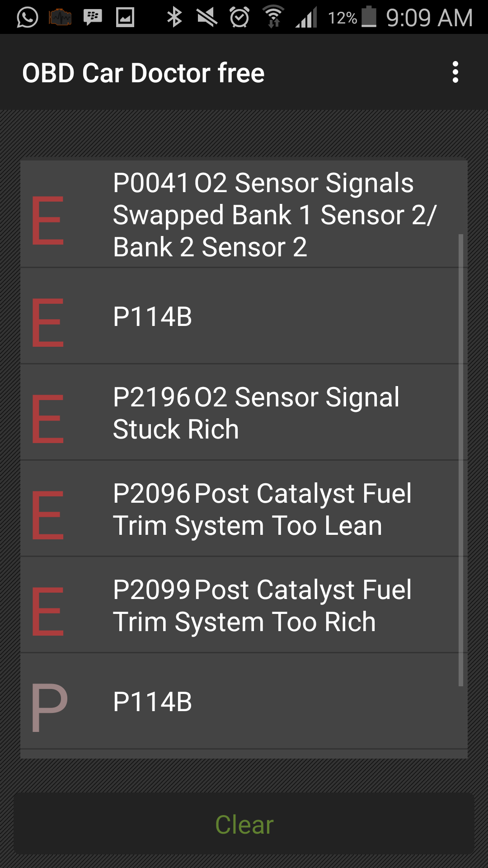Tap the picture notification icon in status bar
Screen dimensions: 488x868
pos(125,18)
